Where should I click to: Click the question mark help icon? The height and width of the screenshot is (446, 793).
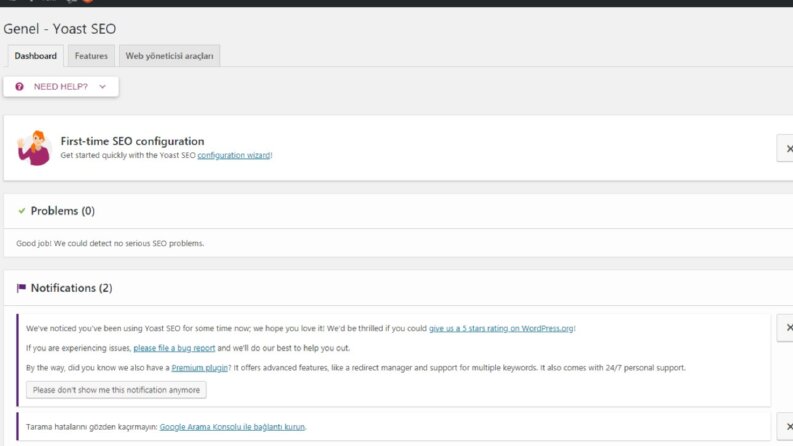[x=19, y=86]
